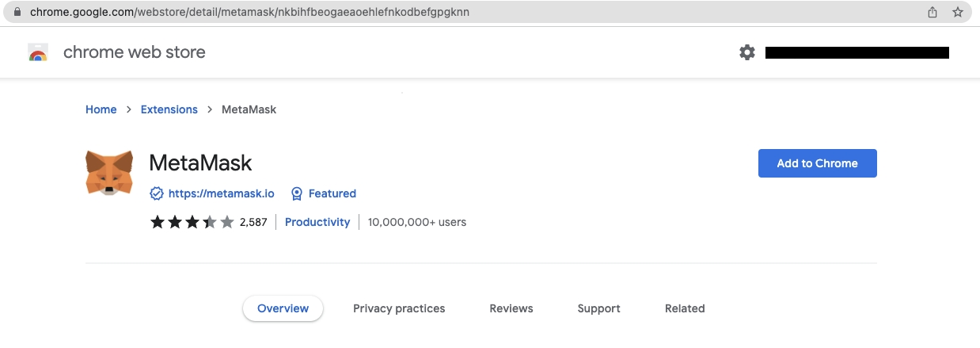980x348 pixels.
Task: Click the Chrome Web Store rainbow logo
Action: pyautogui.click(x=38, y=53)
